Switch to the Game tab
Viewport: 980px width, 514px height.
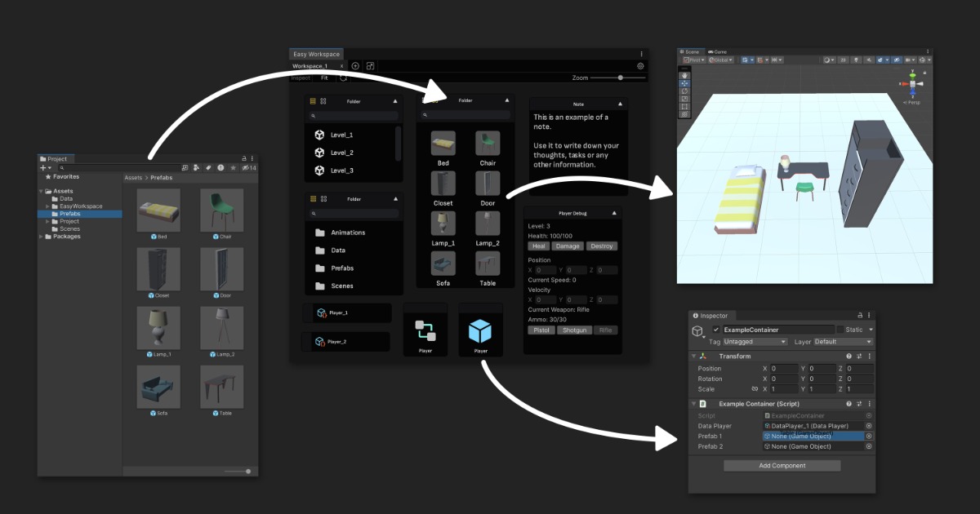tap(717, 51)
